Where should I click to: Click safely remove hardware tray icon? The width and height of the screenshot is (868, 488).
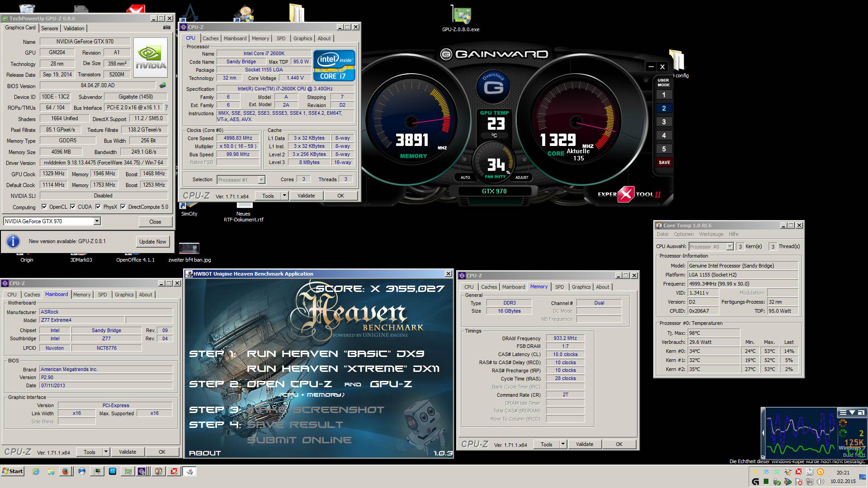tap(777, 482)
